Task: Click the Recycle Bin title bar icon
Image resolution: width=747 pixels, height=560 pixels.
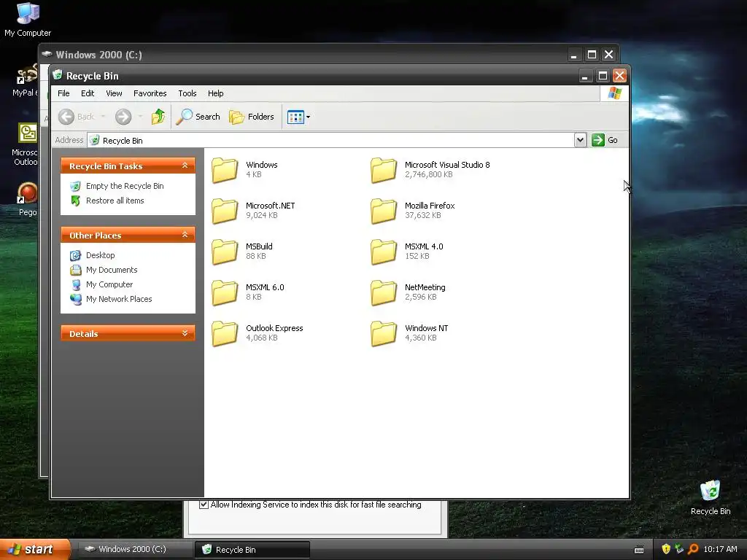Action: (x=58, y=75)
